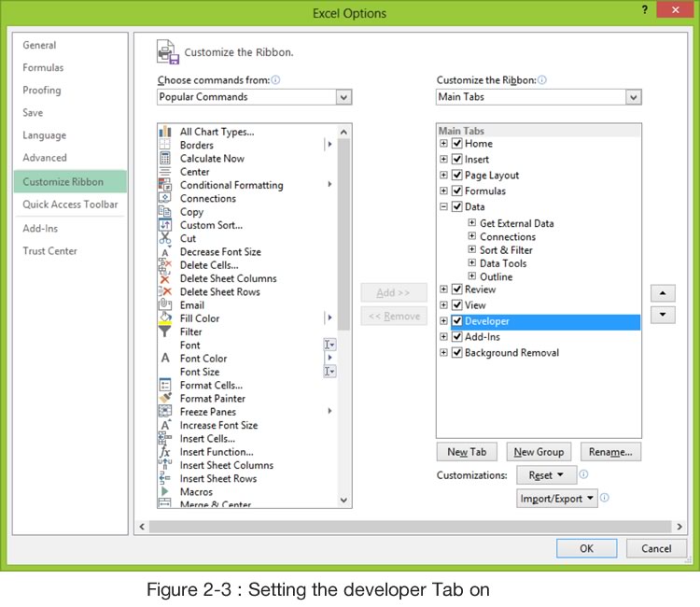Viewport: 700px width, 607px height.
Task: Open the Choose commands from dropdown
Action: (x=343, y=97)
